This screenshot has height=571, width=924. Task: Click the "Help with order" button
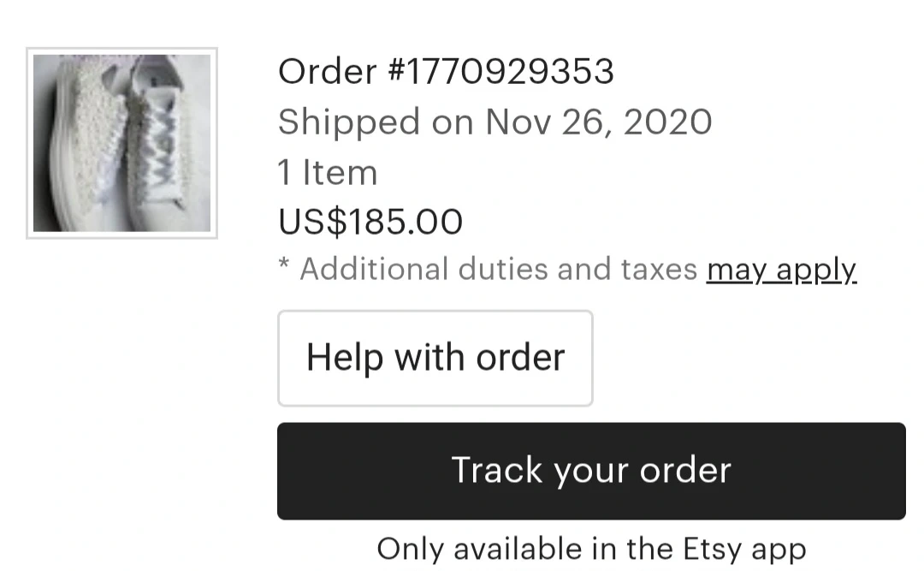click(435, 358)
